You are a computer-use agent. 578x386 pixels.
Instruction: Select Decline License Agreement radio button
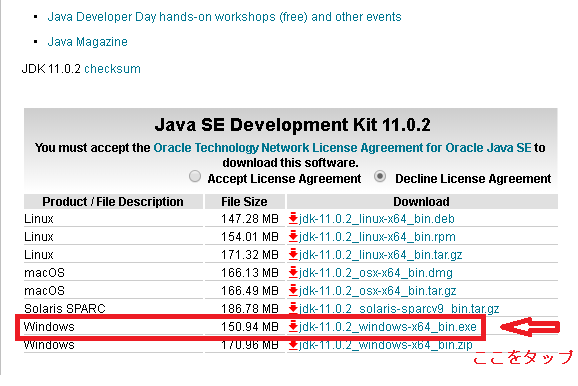pos(380,177)
